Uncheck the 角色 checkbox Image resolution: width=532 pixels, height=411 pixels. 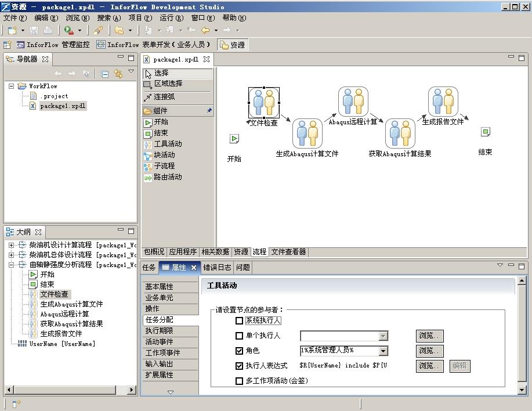(x=239, y=351)
